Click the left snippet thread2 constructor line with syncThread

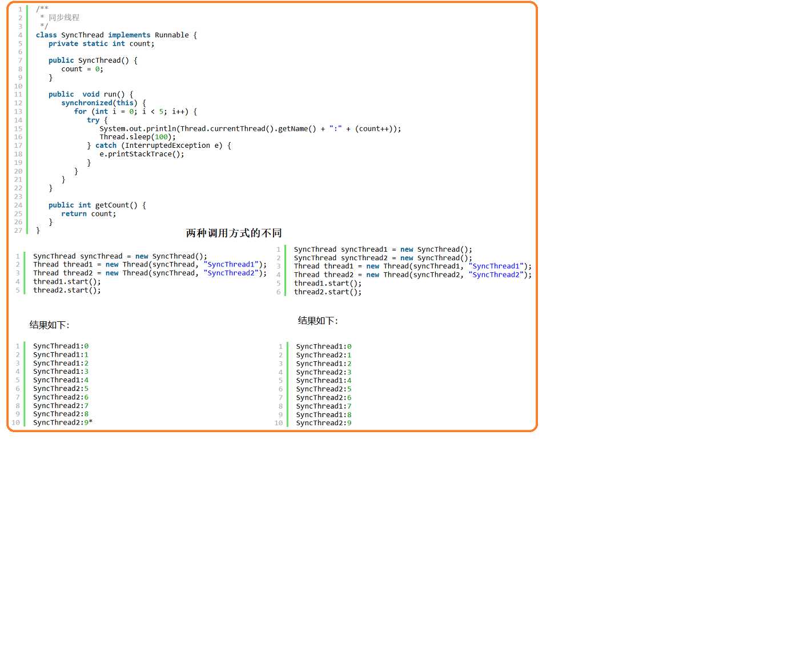click(150, 273)
